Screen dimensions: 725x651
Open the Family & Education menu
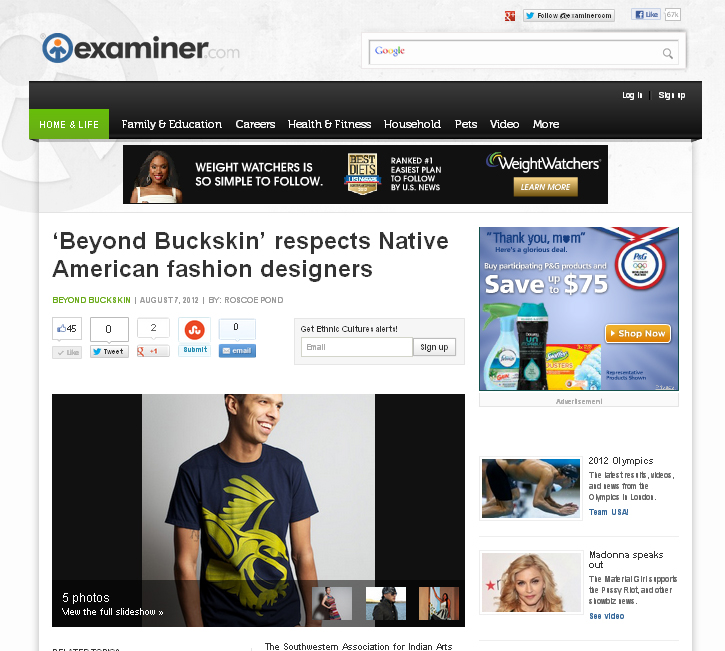coord(172,124)
